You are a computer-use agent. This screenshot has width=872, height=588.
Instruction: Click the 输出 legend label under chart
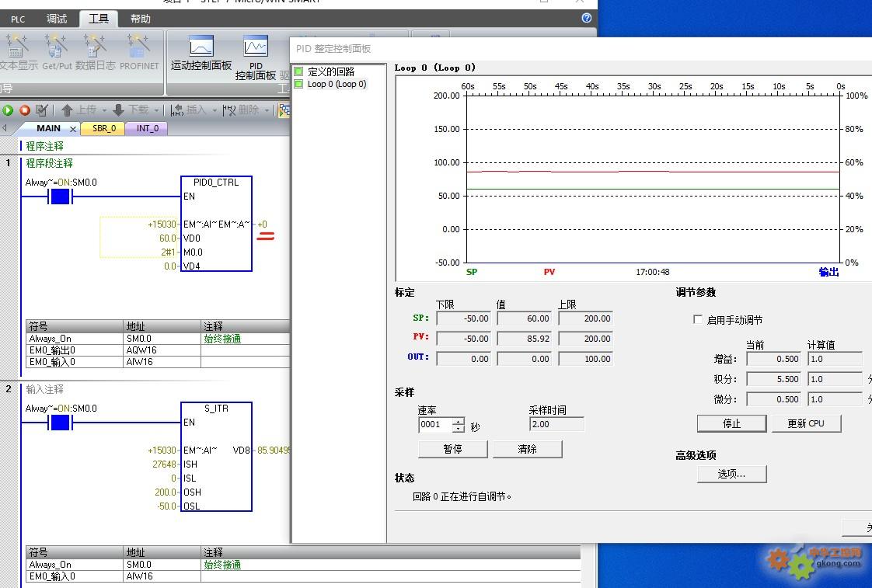(828, 272)
